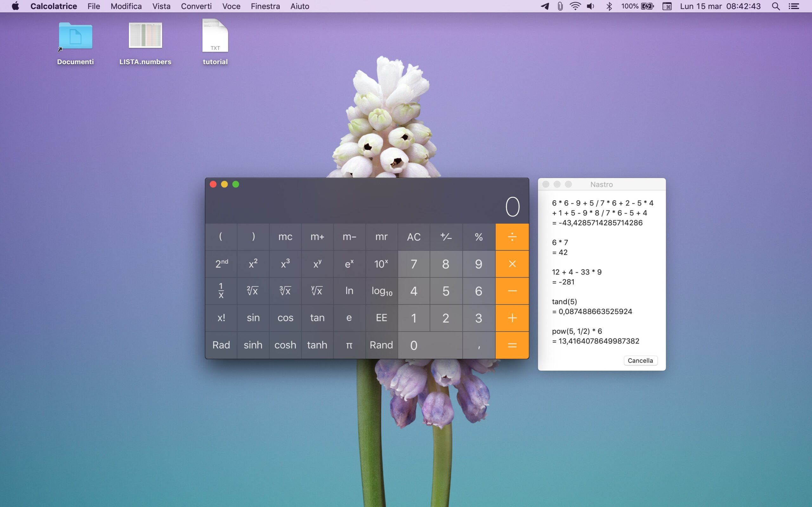Open the volume control menu
Image resolution: width=812 pixels, height=507 pixels.
[590, 6]
